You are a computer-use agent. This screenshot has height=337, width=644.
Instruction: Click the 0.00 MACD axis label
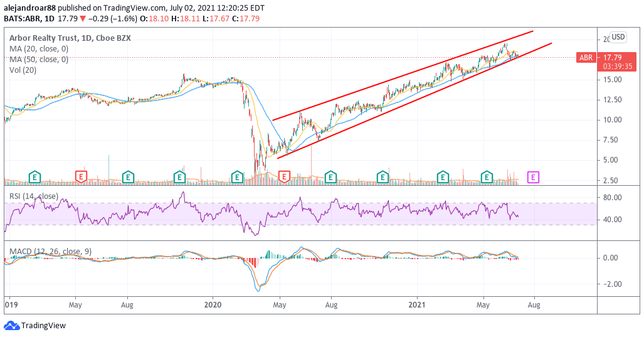tap(610, 258)
